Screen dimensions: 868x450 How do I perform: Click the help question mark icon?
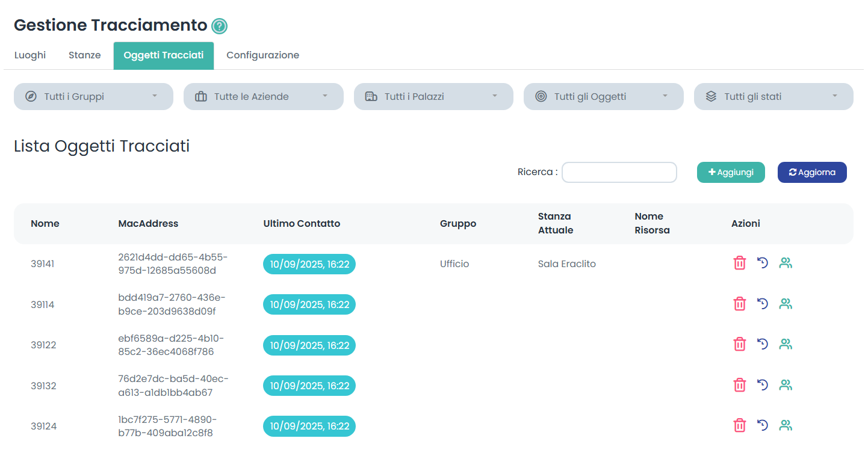point(219,26)
